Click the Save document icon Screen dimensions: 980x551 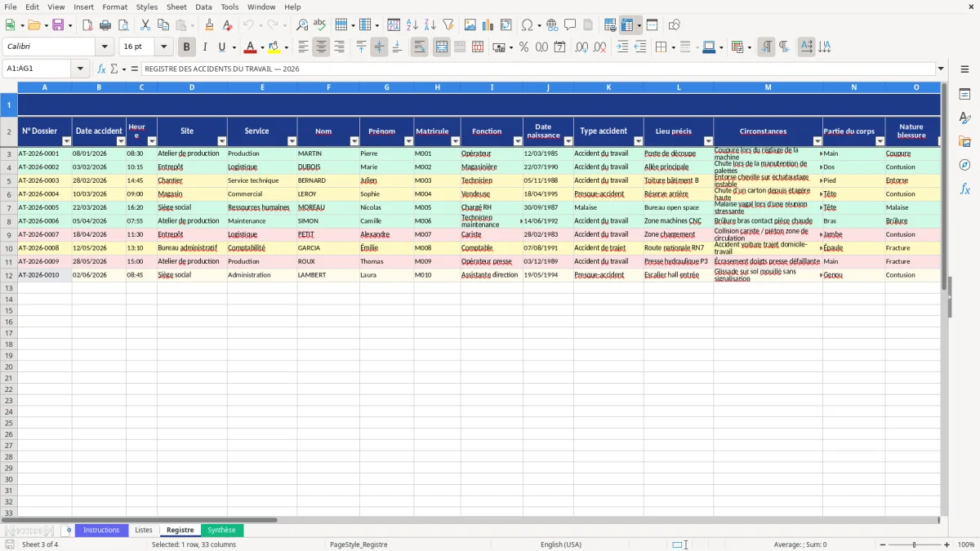pos(58,25)
